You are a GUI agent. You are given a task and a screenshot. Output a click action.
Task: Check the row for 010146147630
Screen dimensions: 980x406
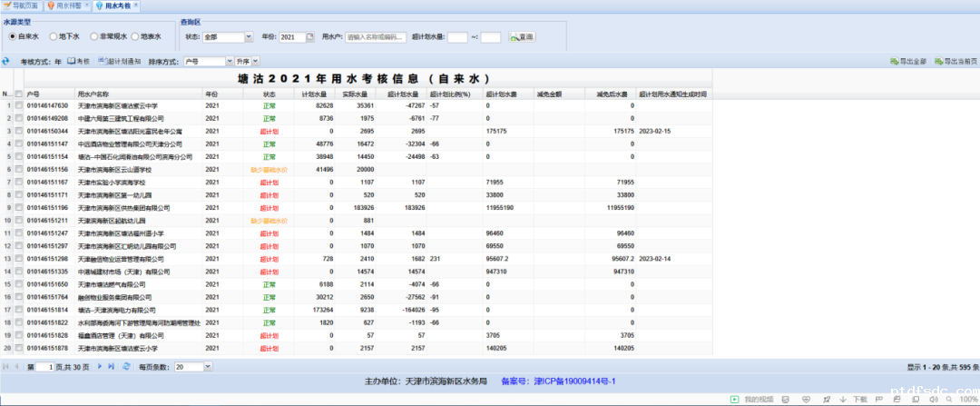(x=19, y=105)
